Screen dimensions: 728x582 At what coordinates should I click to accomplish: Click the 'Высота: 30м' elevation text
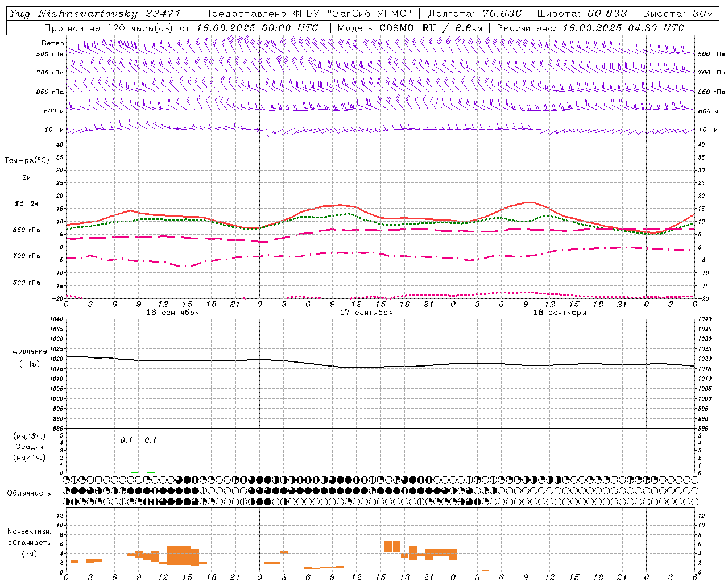[x=677, y=14]
